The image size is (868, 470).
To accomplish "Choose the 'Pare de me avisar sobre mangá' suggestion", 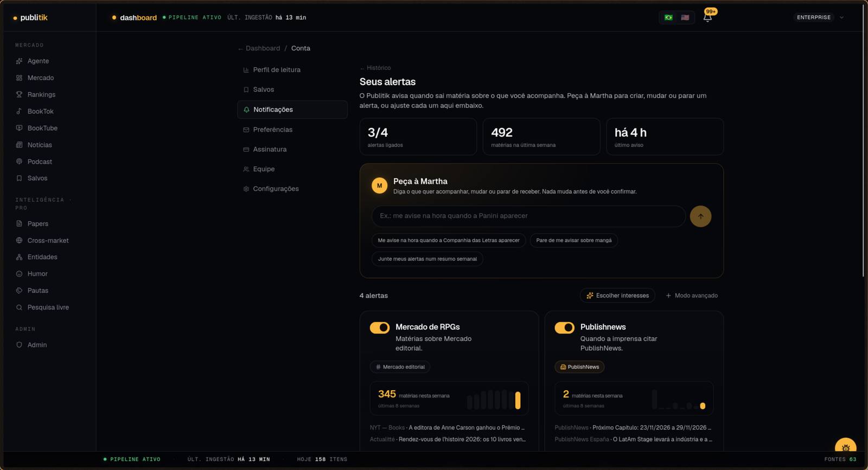I will point(573,240).
